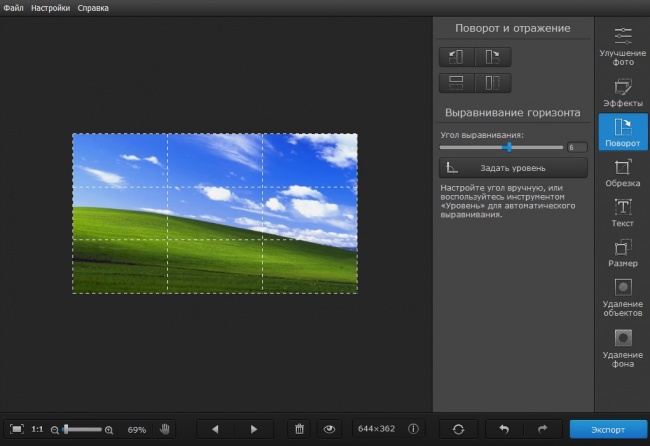Click the 69% zoom value
The width and height of the screenshot is (650, 446).
[x=137, y=430]
